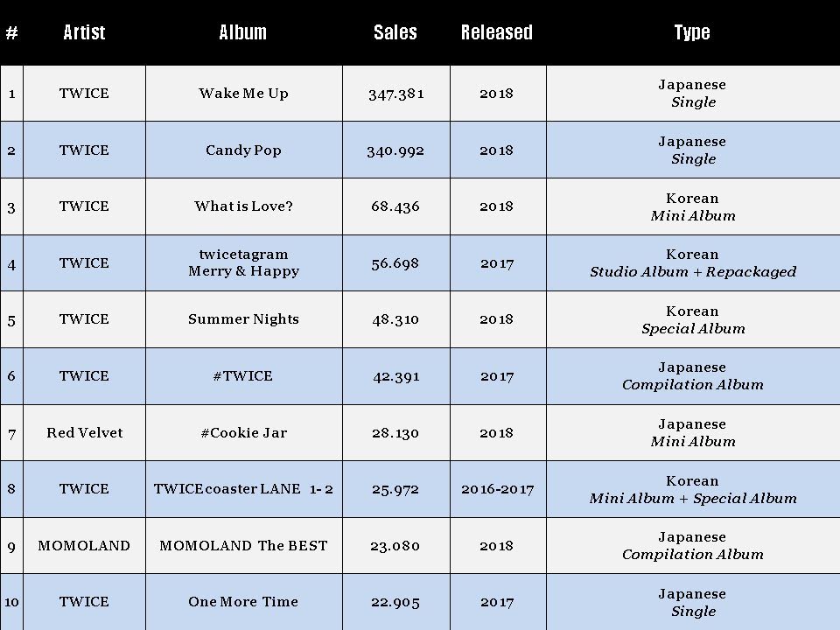Screen dimensions: 840x630
Task: Click the MOMOLAND The BEST cell
Action: (244, 546)
